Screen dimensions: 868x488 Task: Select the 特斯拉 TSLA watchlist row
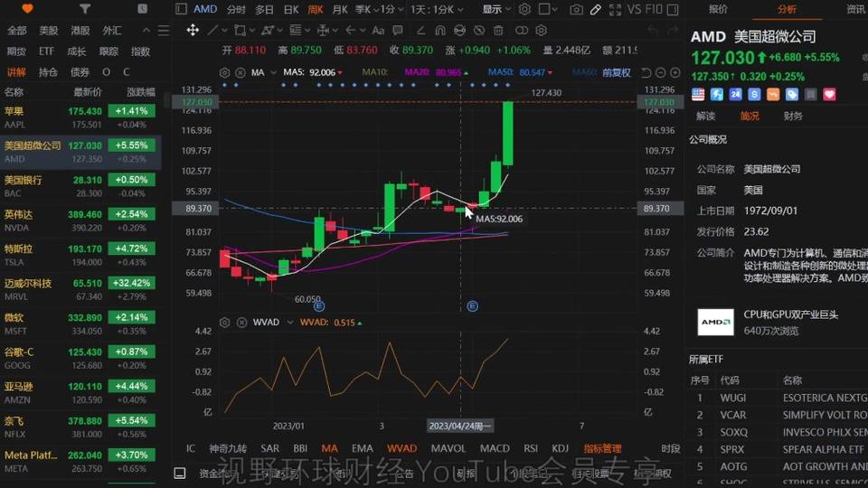[x=80, y=255]
